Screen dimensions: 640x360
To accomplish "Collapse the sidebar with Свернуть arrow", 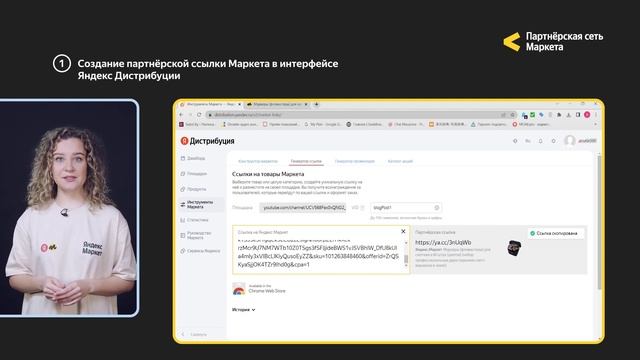I will [183, 334].
